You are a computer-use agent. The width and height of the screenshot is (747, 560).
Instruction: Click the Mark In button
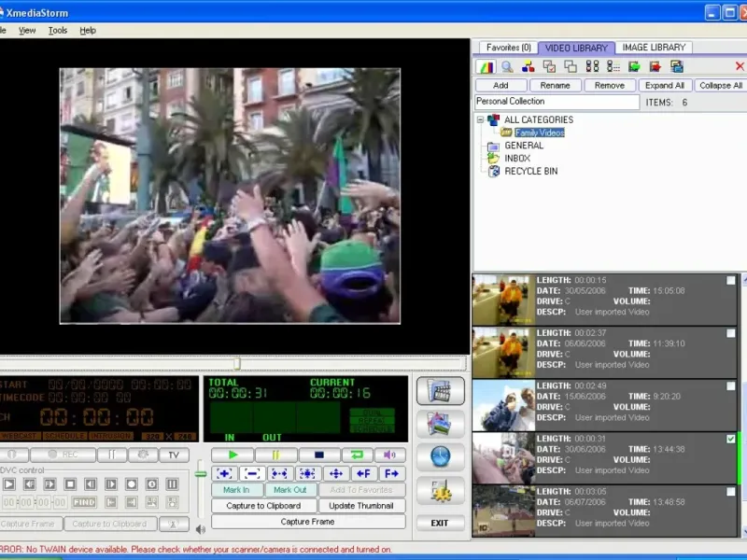pyautogui.click(x=236, y=490)
